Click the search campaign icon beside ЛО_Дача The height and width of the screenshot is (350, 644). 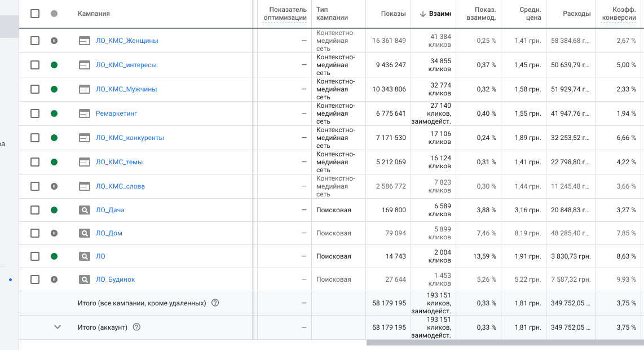pos(84,210)
